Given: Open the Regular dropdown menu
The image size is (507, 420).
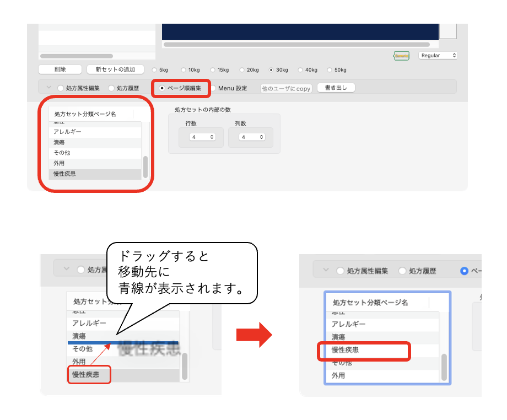Looking at the screenshot, I should (438, 56).
